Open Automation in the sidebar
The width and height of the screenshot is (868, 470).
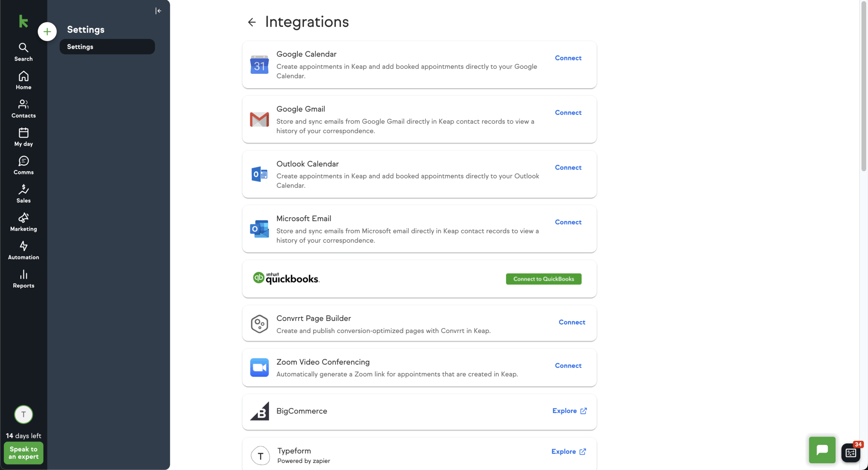click(x=23, y=250)
